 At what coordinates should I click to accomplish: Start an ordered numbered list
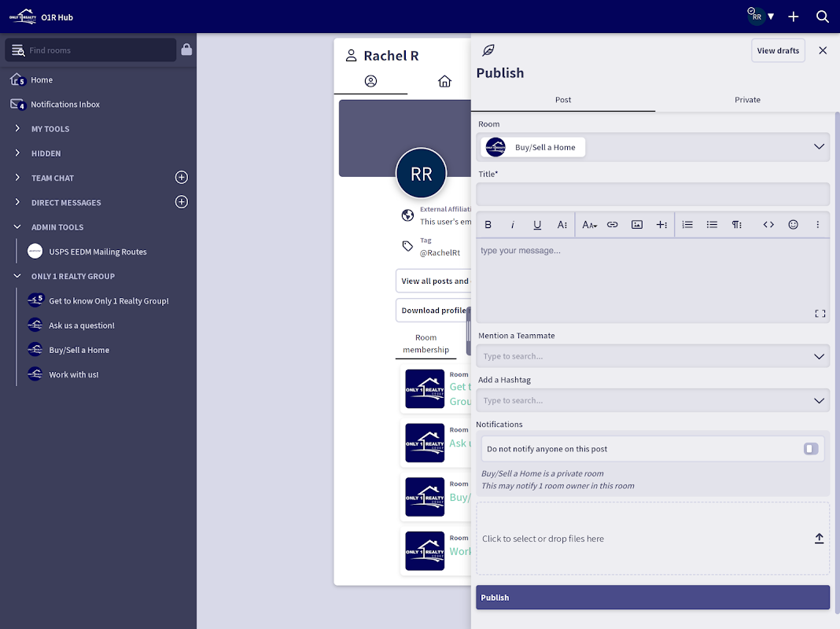tap(687, 225)
